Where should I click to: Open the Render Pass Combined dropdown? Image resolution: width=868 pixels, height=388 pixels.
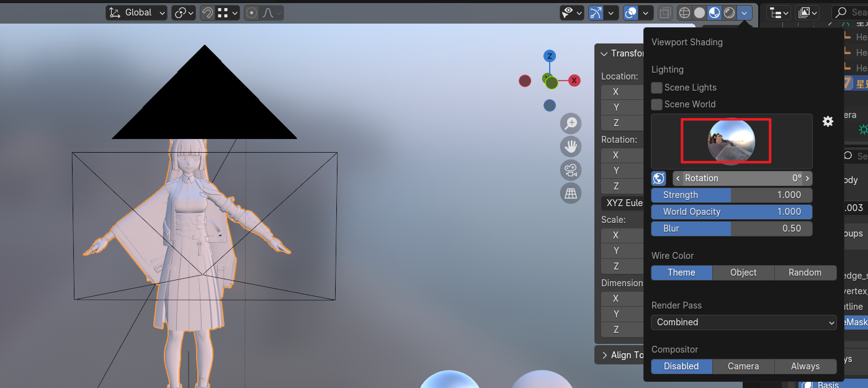[743, 322]
